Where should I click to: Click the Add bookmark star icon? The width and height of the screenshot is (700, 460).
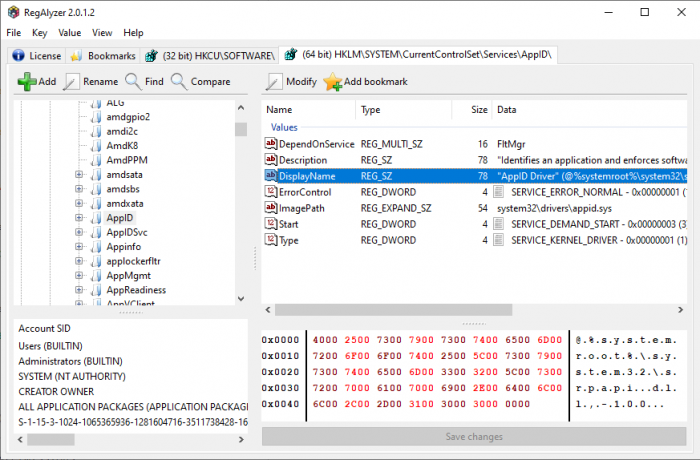pyautogui.click(x=332, y=81)
